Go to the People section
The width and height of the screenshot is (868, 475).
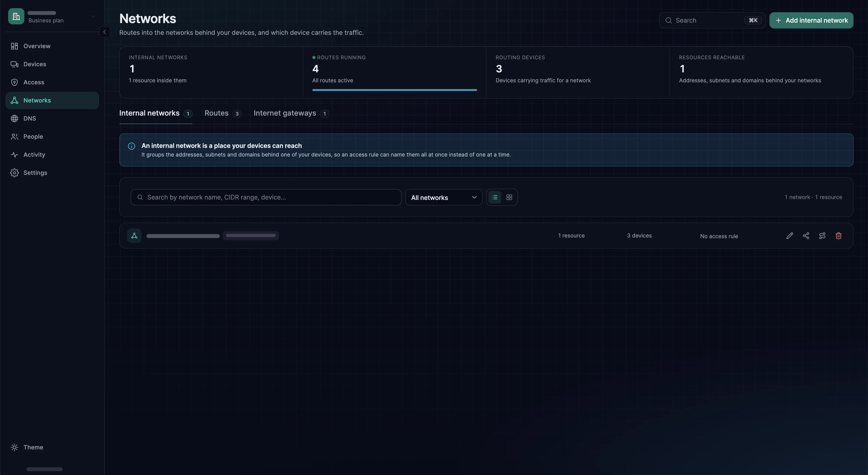[x=52, y=137]
